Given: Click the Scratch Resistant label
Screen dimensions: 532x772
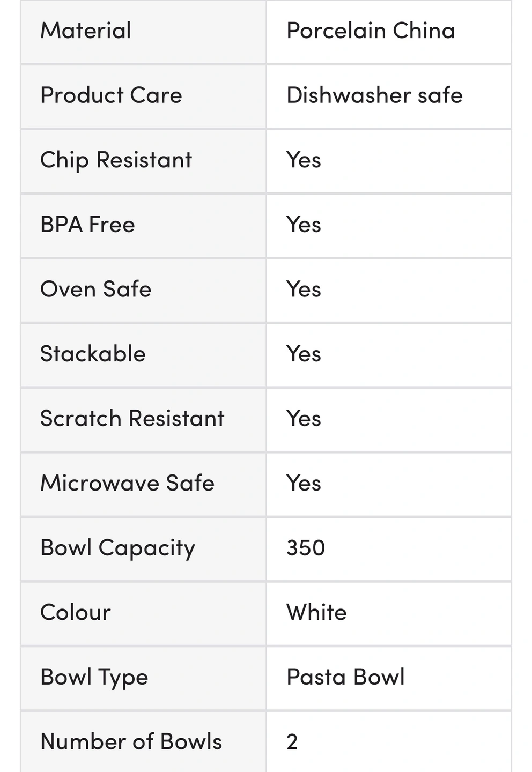Looking at the screenshot, I should click(132, 419).
